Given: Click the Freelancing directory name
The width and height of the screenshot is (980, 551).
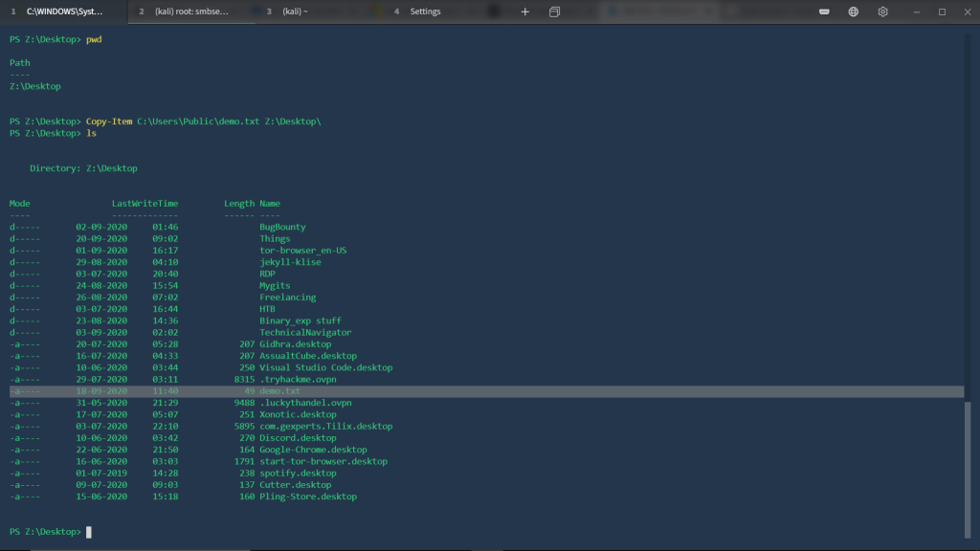Looking at the screenshot, I should pos(287,298).
